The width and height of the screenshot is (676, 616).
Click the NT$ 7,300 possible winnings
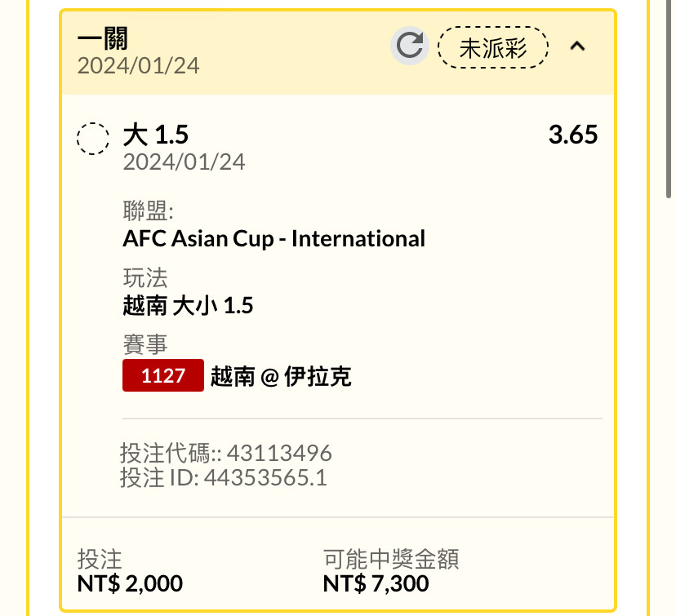click(376, 583)
